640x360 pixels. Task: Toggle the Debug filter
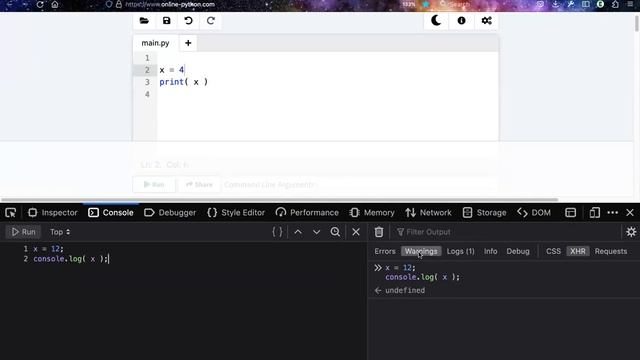[518, 251]
